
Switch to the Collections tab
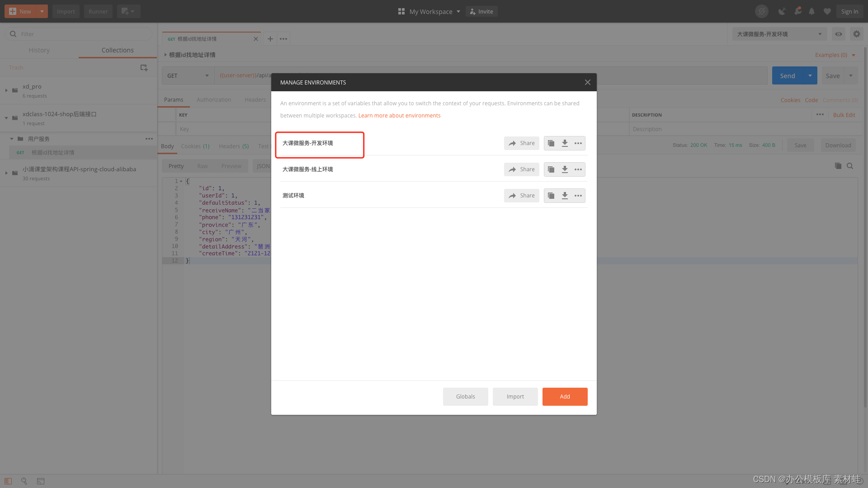pos(118,50)
